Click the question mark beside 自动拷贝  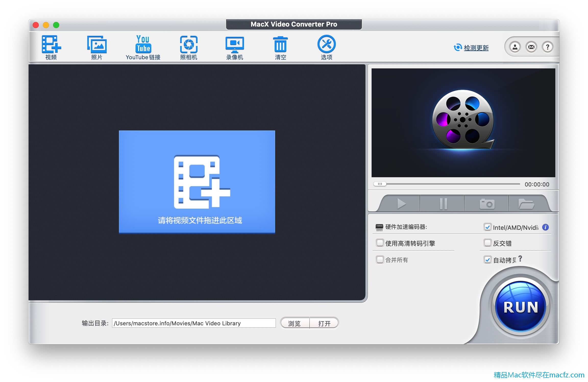(520, 259)
